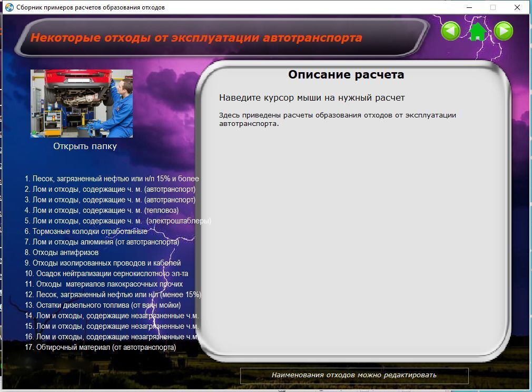Image resolution: width=532 pixels, height=392 pixels.
Task: Click the car repair photo thumbnail
Action: [82, 103]
